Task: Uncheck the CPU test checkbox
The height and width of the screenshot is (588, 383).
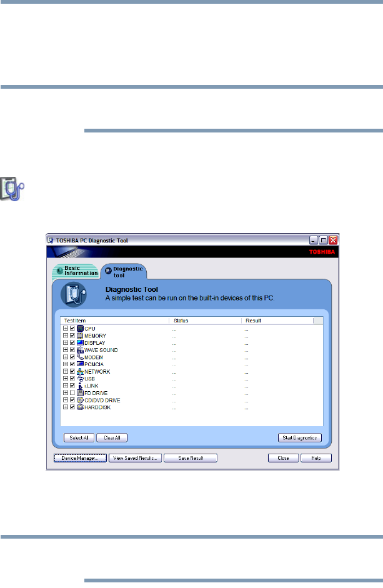Action: [x=72, y=329]
